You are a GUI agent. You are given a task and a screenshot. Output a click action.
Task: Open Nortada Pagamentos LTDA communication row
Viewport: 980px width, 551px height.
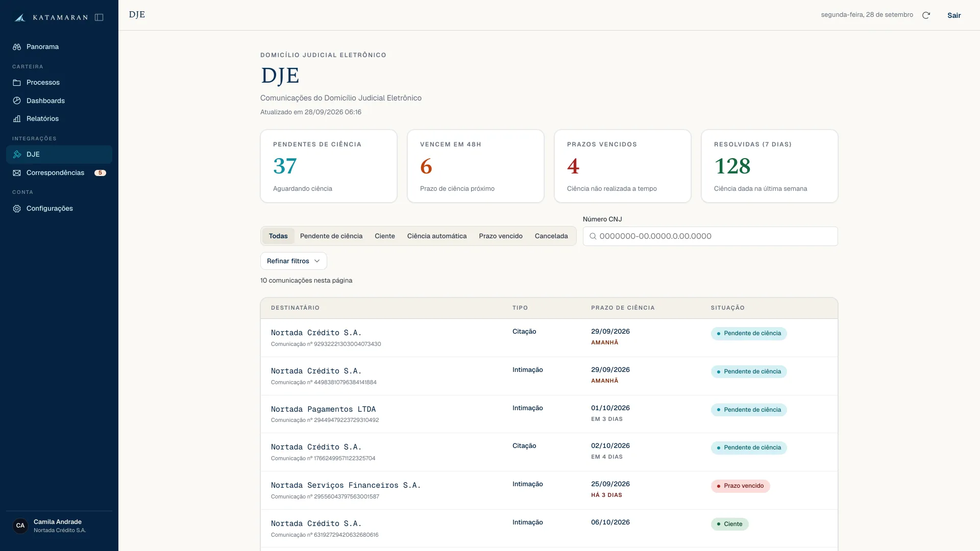(549, 414)
